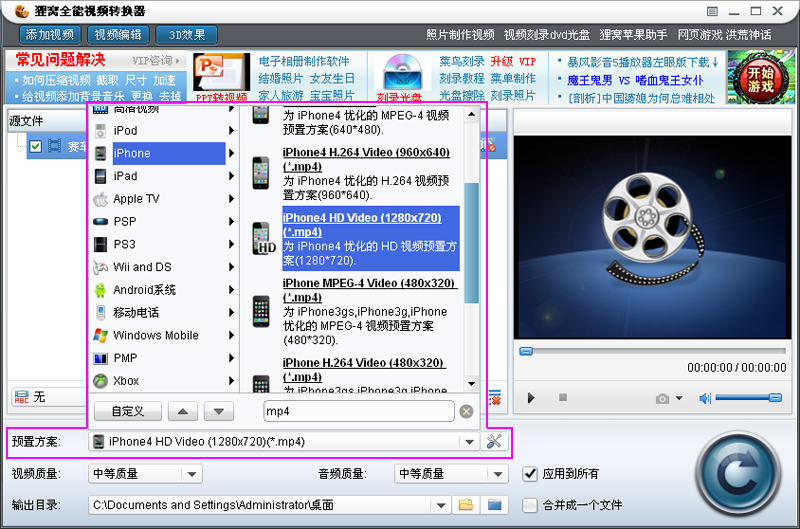Toggle the 应用到所有 checkbox
The image size is (800, 529).
click(x=530, y=474)
